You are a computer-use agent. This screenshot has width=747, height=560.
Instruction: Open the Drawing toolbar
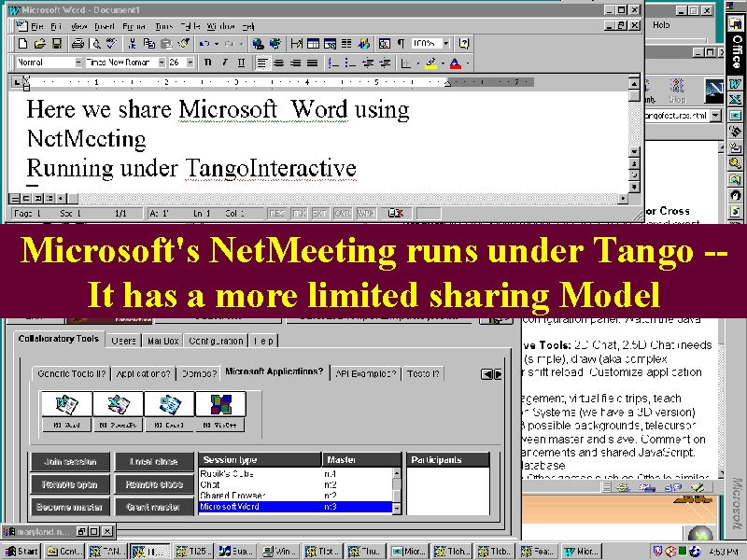point(364,44)
